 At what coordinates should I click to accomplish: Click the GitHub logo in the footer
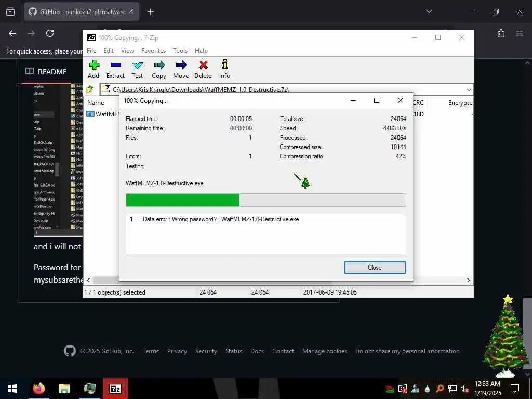pos(70,351)
